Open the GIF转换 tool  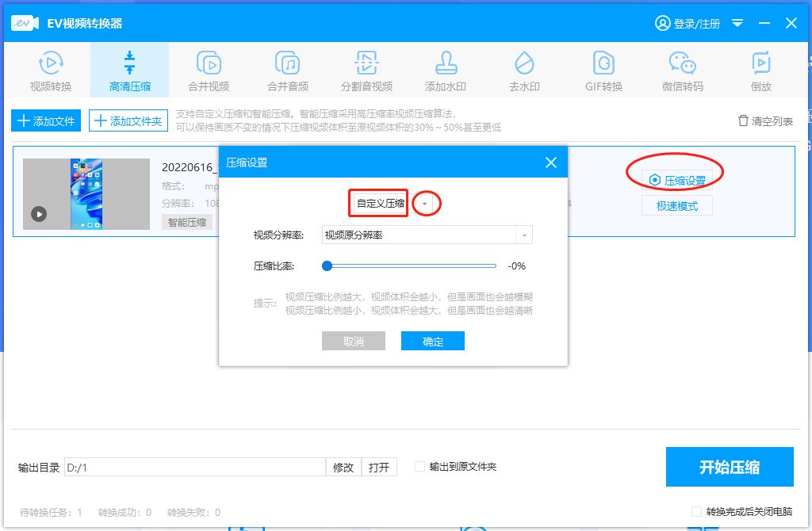pyautogui.click(x=602, y=69)
